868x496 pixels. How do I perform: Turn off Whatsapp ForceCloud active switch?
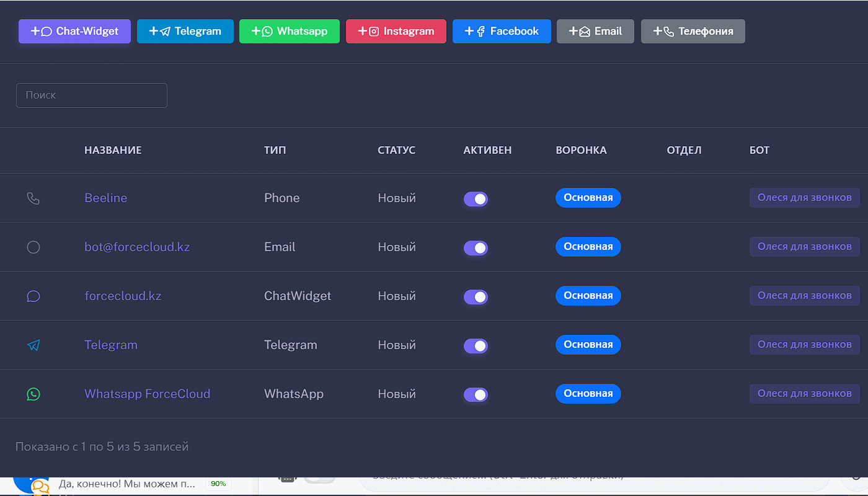tap(476, 395)
